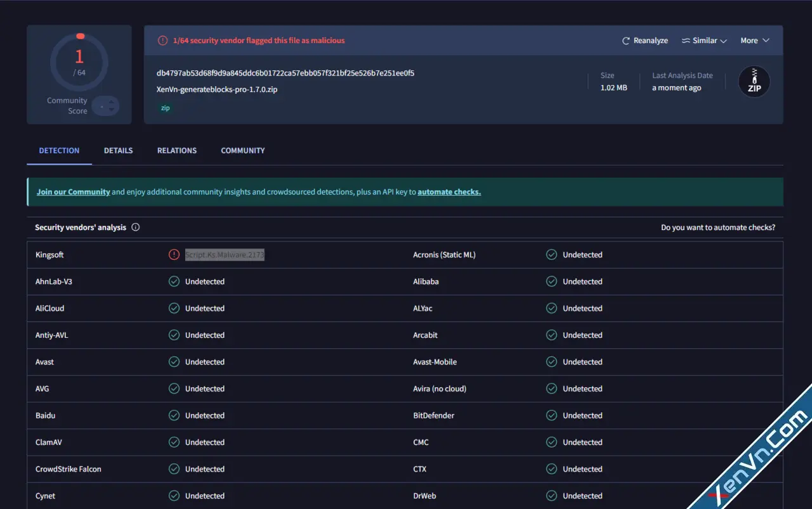
Task: Click the check icon in Alibaba row
Action: point(551,281)
